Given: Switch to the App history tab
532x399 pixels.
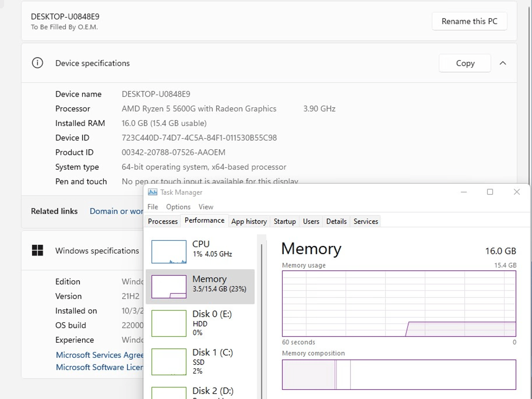Looking at the screenshot, I should click(249, 221).
